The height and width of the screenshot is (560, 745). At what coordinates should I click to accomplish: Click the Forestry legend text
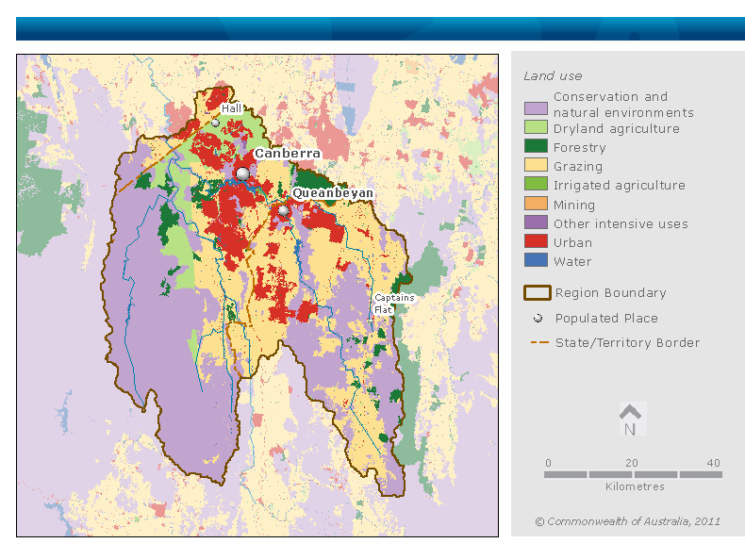[580, 148]
